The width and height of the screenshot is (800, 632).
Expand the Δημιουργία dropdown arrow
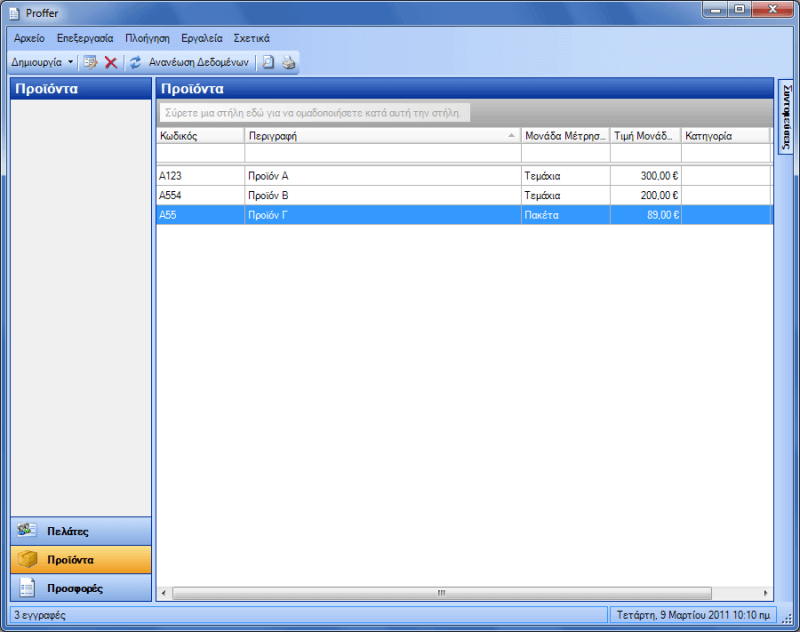click(x=70, y=62)
